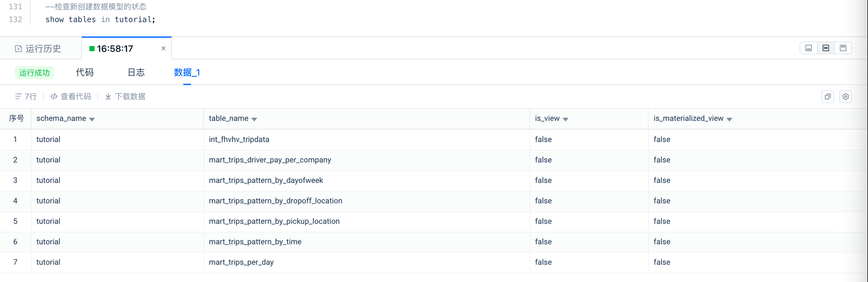Maximize the results panel layout
Image resolution: width=868 pixels, height=282 pixels.
[x=843, y=48]
